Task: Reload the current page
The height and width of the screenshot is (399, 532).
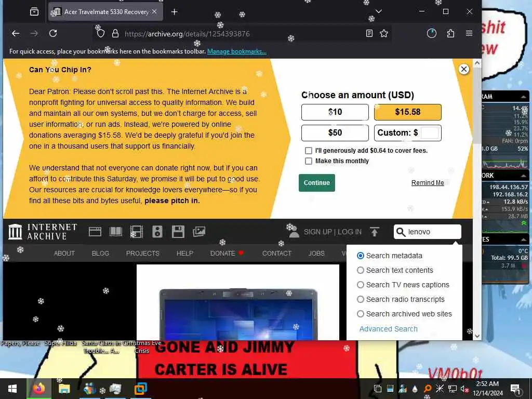Action: coord(53,33)
